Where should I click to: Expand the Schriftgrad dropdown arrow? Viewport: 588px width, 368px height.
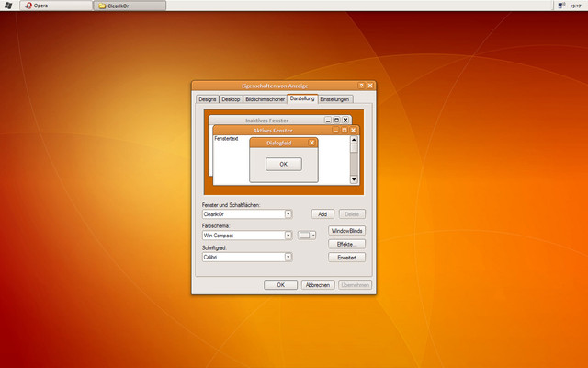point(288,258)
